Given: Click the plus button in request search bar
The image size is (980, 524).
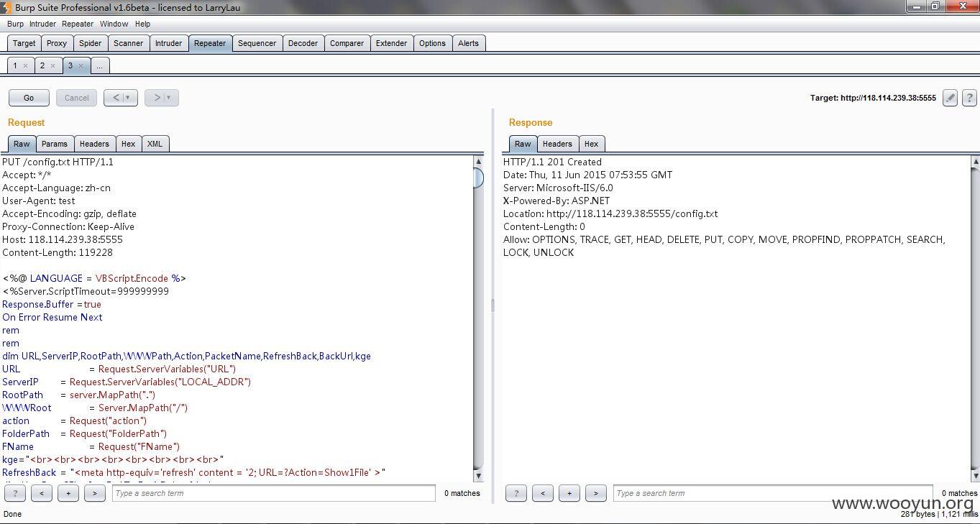Looking at the screenshot, I should click(x=68, y=493).
